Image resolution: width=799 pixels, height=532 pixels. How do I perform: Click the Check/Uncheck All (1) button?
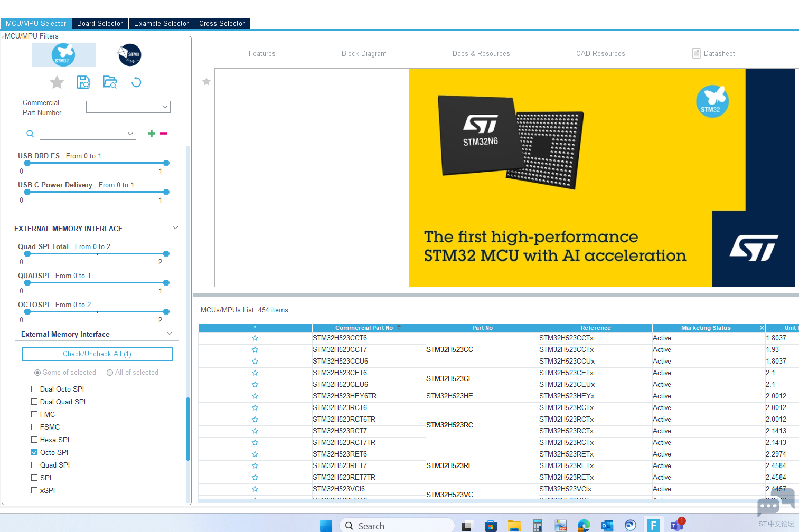(x=97, y=354)
